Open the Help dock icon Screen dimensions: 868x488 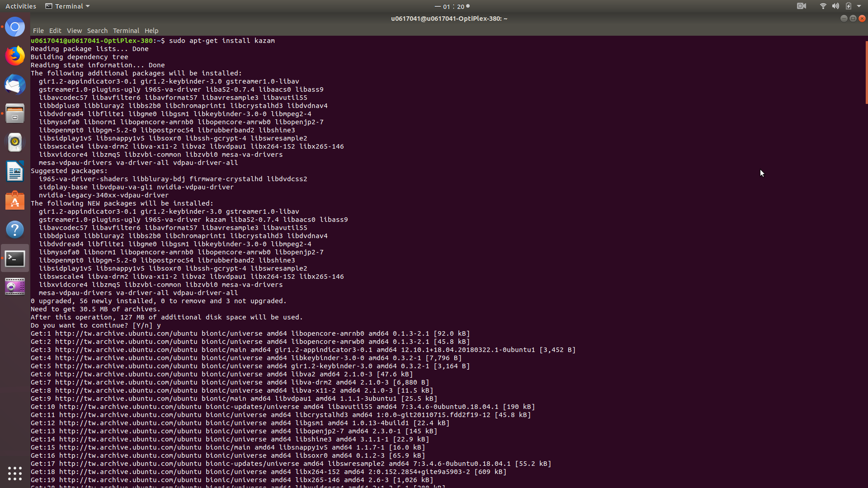coord(15,230)
